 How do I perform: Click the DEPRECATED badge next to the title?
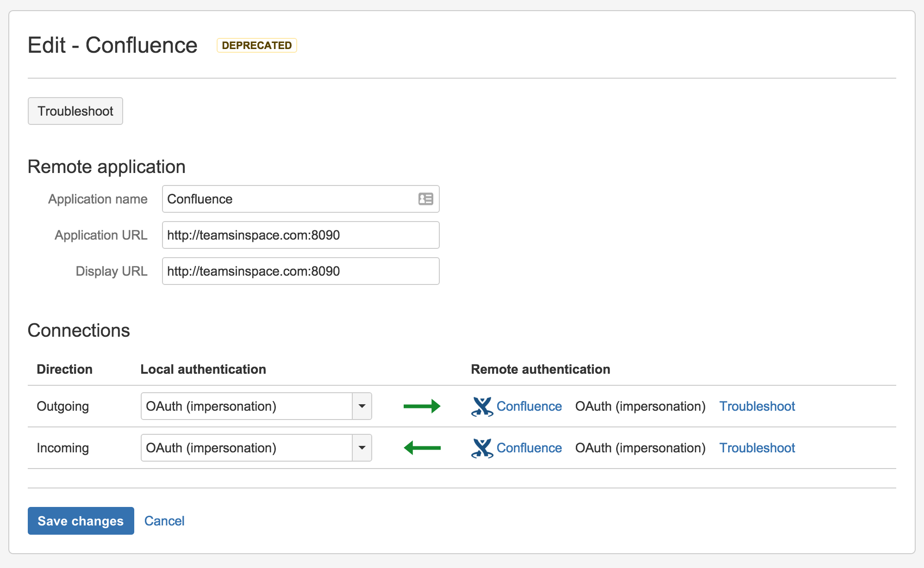point(257,45)
